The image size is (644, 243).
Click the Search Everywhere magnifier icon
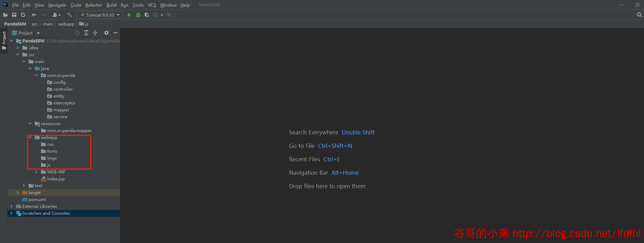(x=639, y=15)
